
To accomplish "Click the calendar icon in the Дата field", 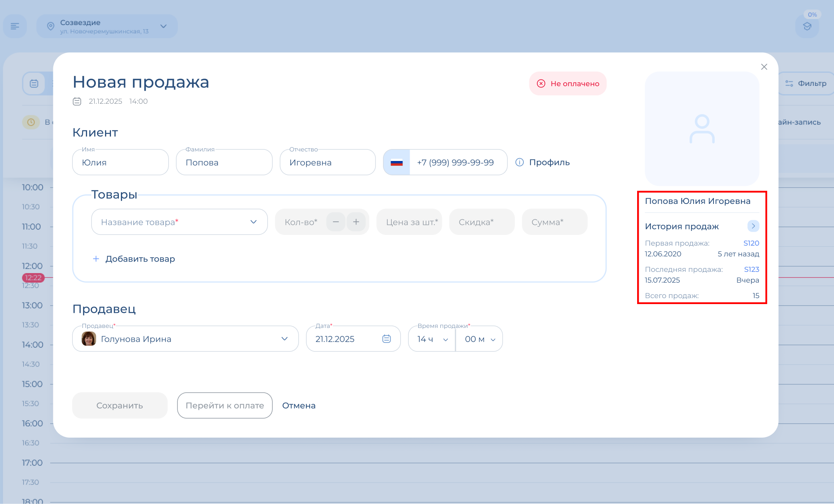I will [x=386, y=339].
